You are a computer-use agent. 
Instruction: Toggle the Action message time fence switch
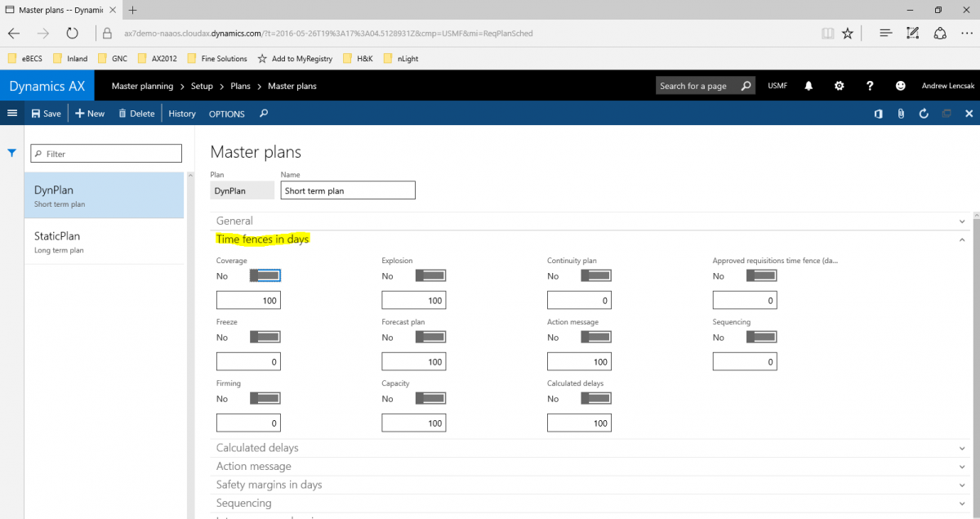(596, 337)
